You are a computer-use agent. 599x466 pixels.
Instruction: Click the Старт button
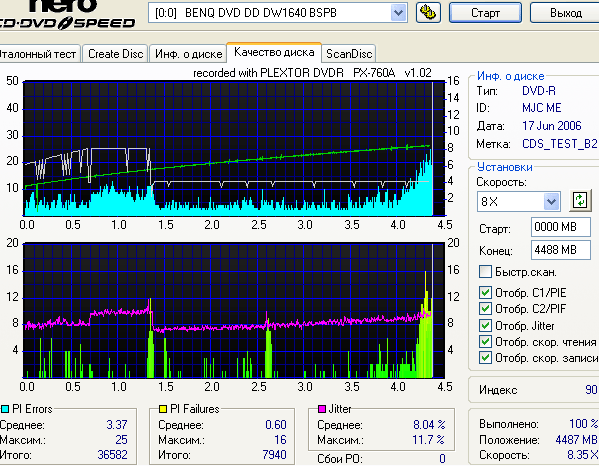click(x=485, y=13)
